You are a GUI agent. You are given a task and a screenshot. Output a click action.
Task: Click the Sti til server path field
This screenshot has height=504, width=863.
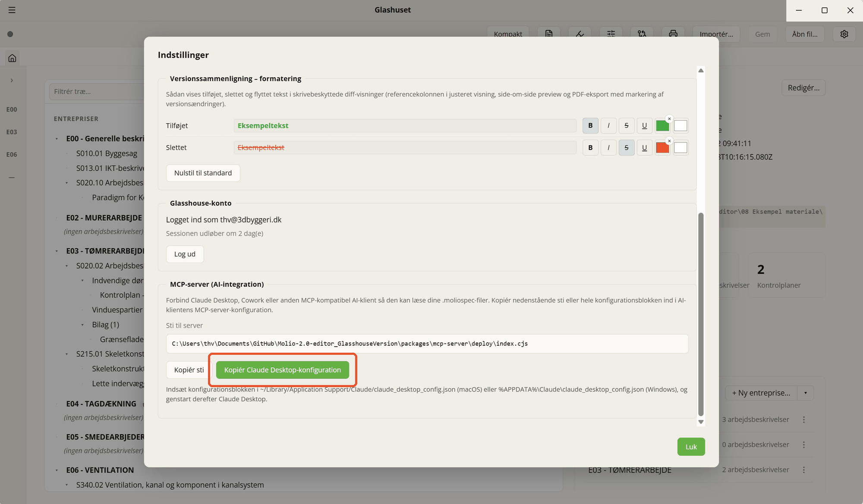point(427,344)
